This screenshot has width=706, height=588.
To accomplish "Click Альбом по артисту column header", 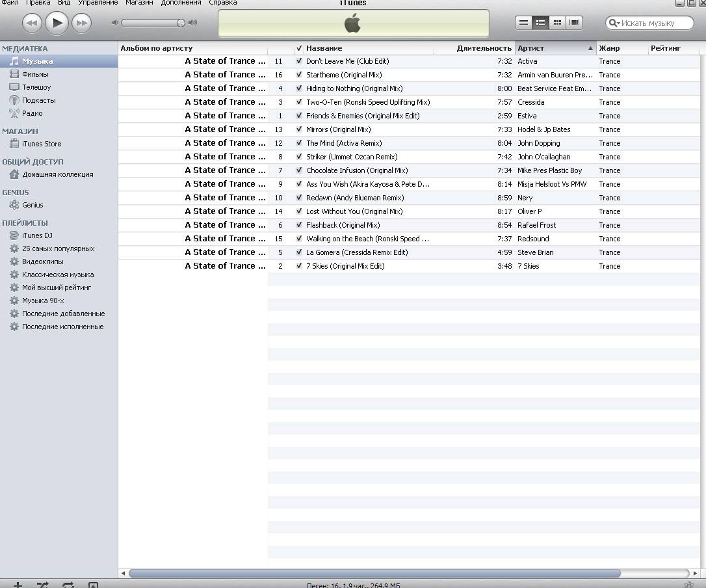I will 192,48.
